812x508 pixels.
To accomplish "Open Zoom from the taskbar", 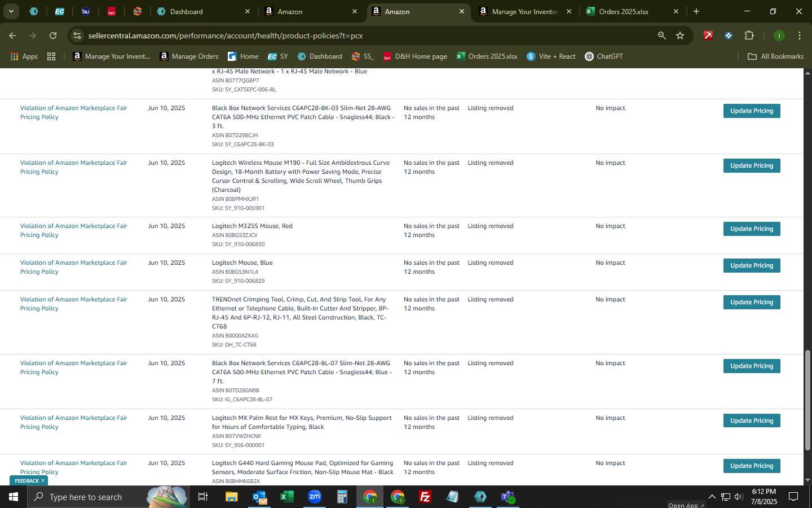I will [x=315, y=497].
